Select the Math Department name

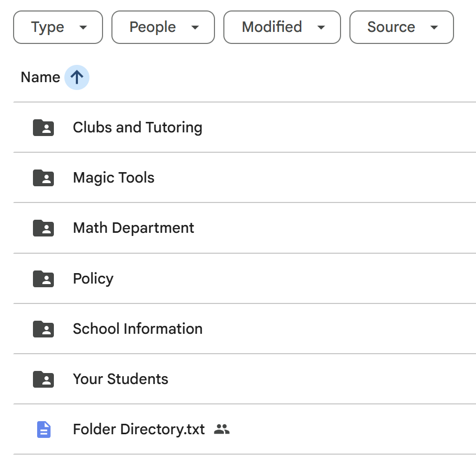coord(133,228)
